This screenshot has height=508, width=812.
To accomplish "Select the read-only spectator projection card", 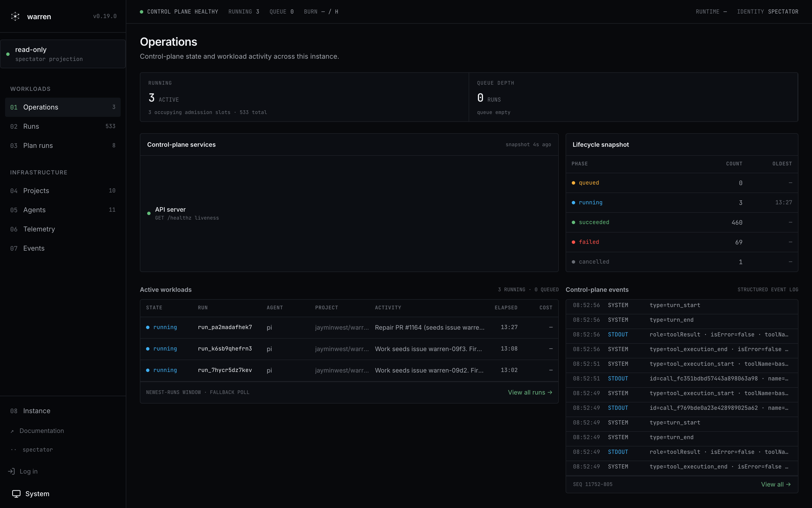I will pos(63,54).
